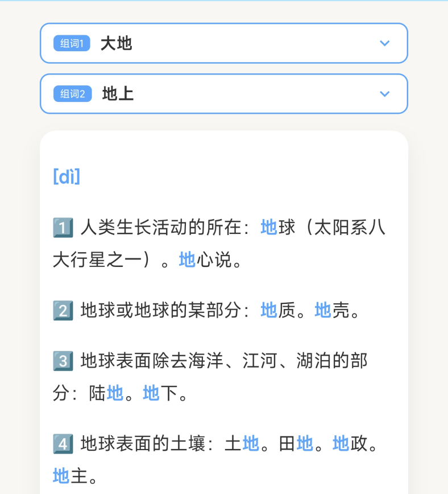Click highlighted 地 in 陆地
The height and width of the screenshot is (494, 448).
pyautogui.click(x=115, y=393)
